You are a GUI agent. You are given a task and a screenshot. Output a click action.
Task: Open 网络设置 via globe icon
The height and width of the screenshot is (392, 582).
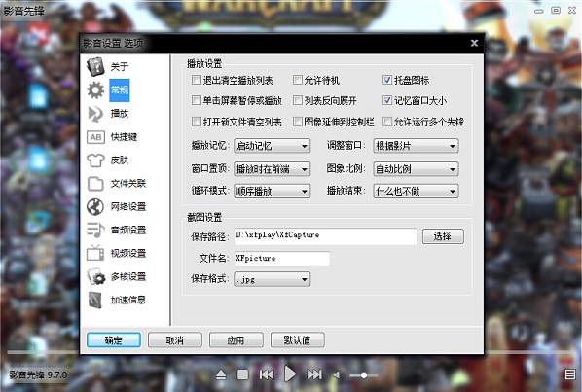95,207
